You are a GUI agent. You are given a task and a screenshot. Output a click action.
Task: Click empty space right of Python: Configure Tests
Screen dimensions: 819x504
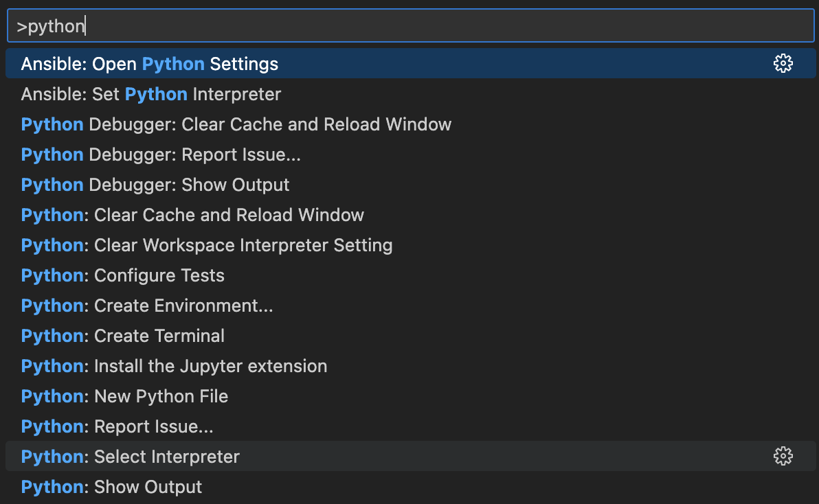[x=515, y=275]
